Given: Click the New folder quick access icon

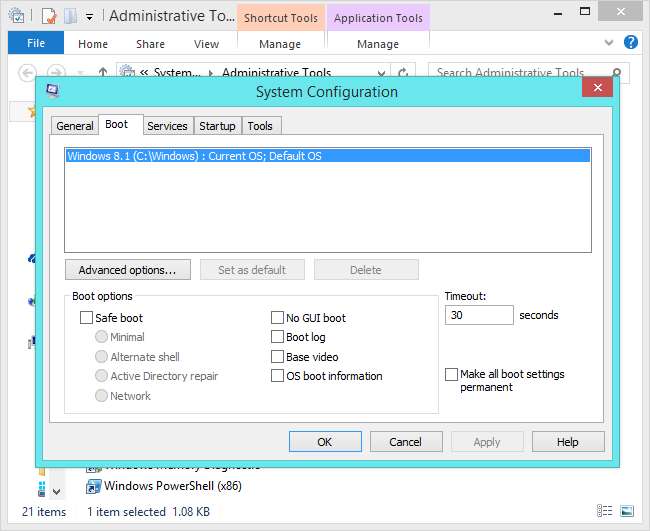Looking at the screenshot, I should [71, 16].
